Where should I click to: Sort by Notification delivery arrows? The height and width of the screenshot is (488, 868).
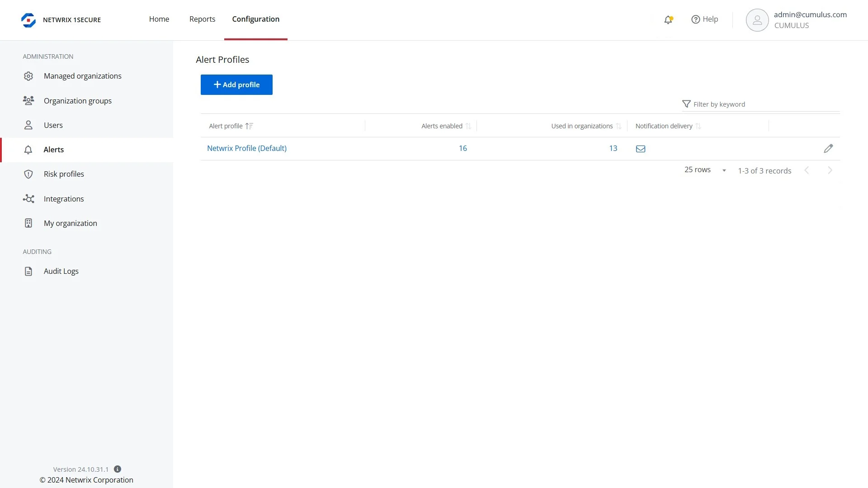point(698,126)
